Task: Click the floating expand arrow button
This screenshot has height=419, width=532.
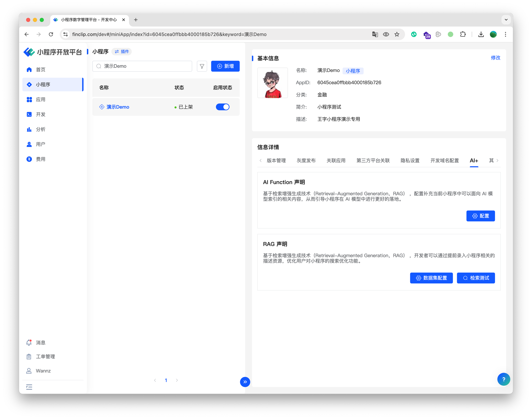Action: click(245, 382)
